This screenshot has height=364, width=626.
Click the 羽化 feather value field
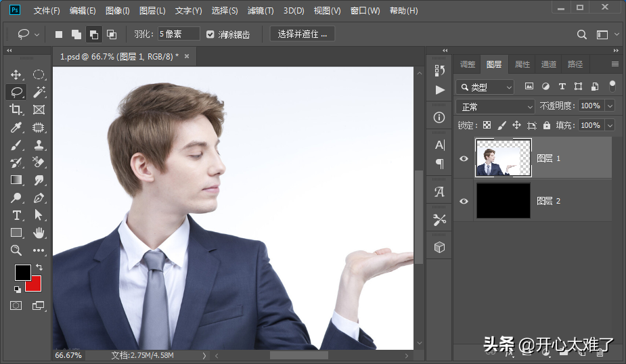[x=179, y=34]
